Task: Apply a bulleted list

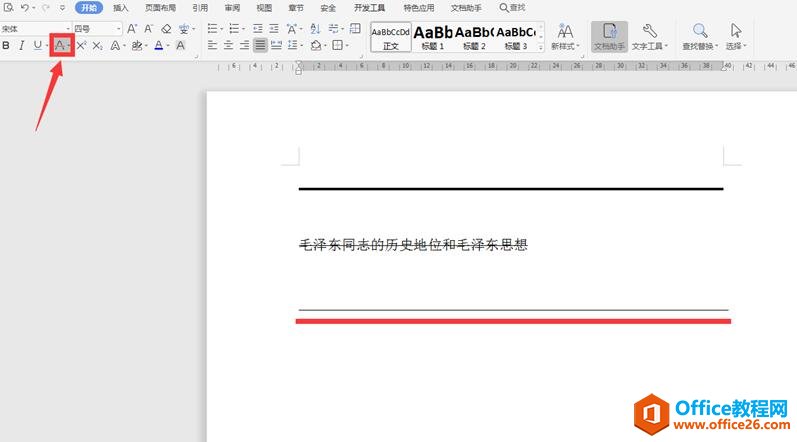Action: coord(212,28)
